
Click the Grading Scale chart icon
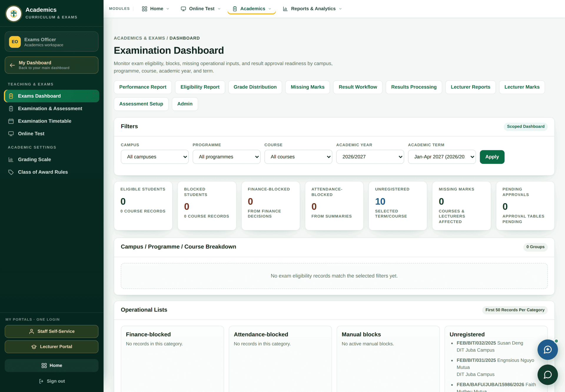click(11, 159)
